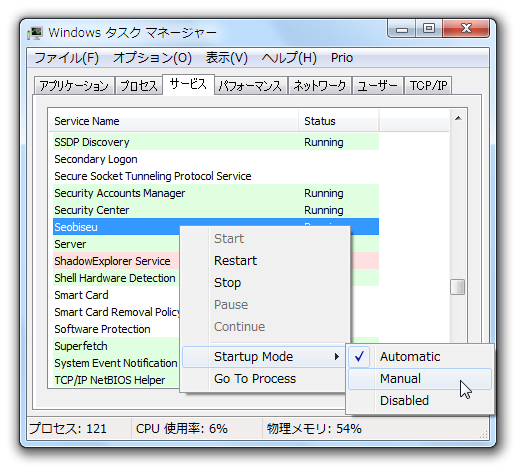Expand the Startup Mode submenu
This screenshot has width=519, height=468.
[x=264, y=357]
